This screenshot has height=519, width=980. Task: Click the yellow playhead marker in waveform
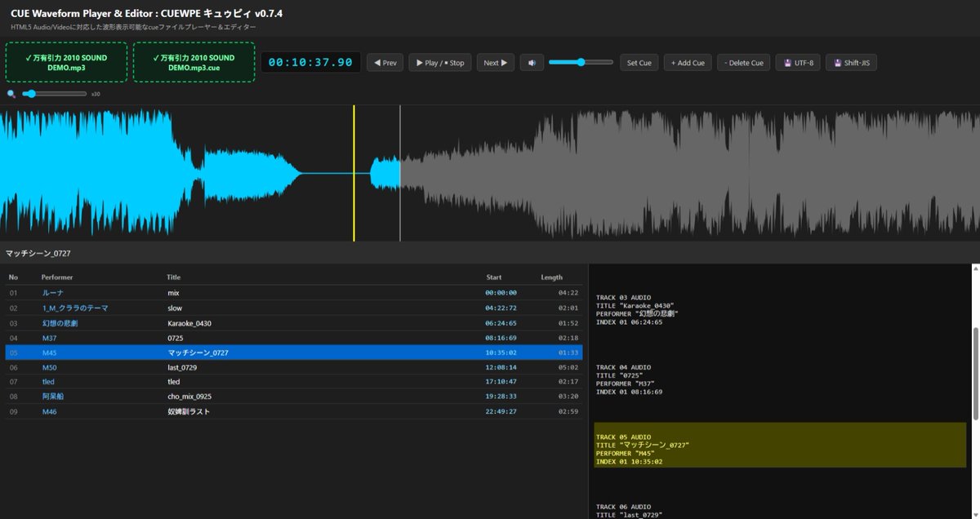pyautogui.click(x=354, y=173)
